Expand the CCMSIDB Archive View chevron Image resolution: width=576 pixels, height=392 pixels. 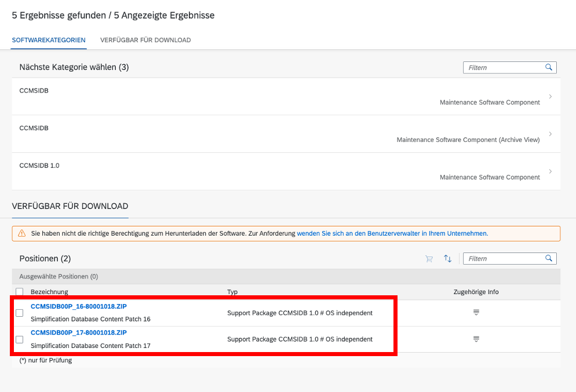[551, 134]
